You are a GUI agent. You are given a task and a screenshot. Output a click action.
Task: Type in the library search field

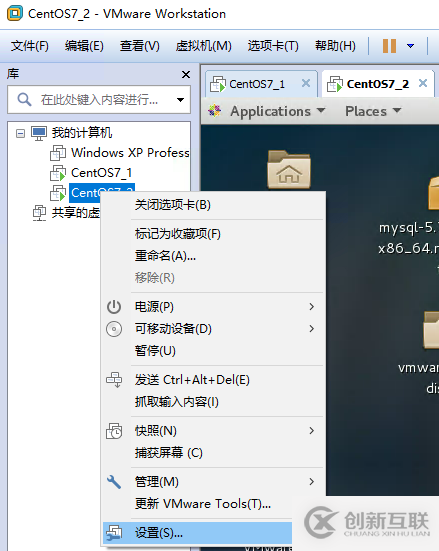pos(99,99)
